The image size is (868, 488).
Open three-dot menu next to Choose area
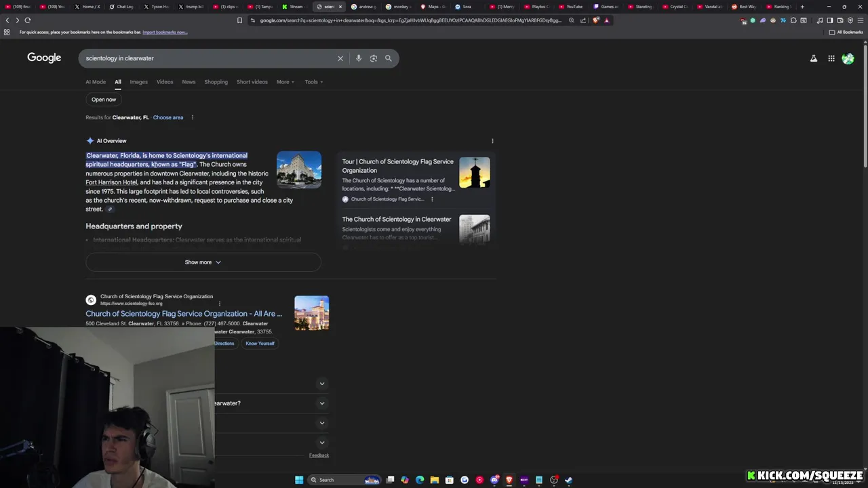(x=192, y=117)
